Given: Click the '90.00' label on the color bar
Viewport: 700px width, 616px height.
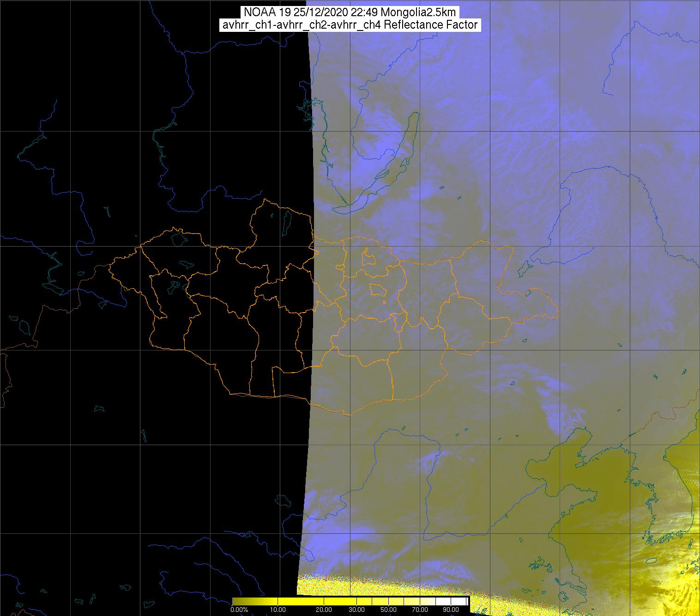Looking at the screenshot, I should 451,610.
